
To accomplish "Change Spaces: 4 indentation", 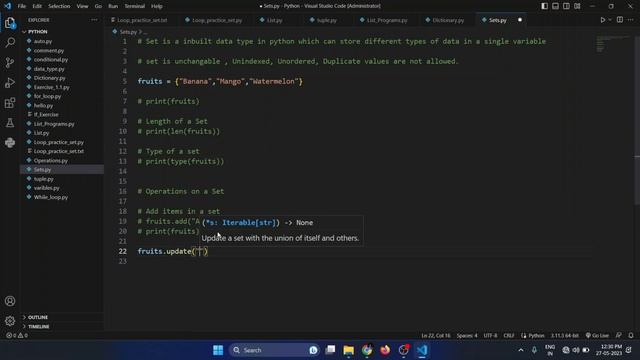I will tap(467, 336).
